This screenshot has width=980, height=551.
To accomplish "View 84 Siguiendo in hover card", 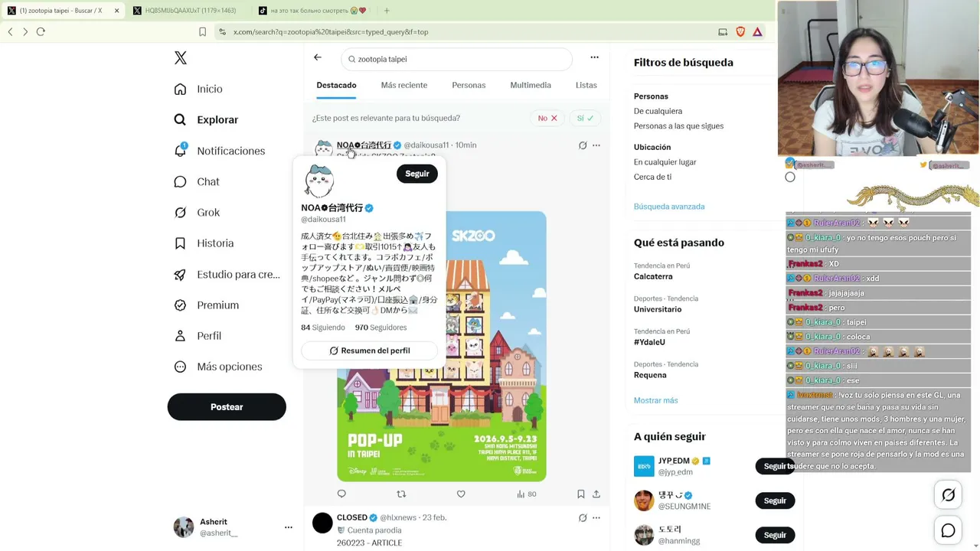I will tap(322, 328).
